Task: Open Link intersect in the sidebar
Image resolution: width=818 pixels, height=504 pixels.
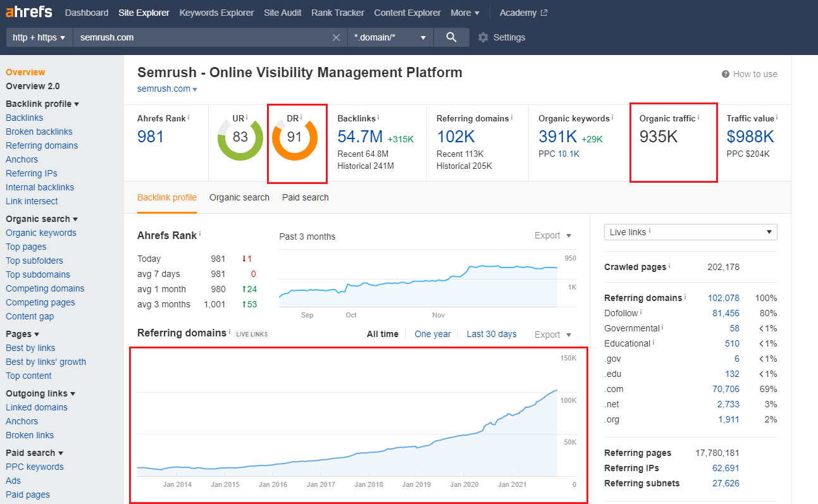Action: (x=32, y=201)
